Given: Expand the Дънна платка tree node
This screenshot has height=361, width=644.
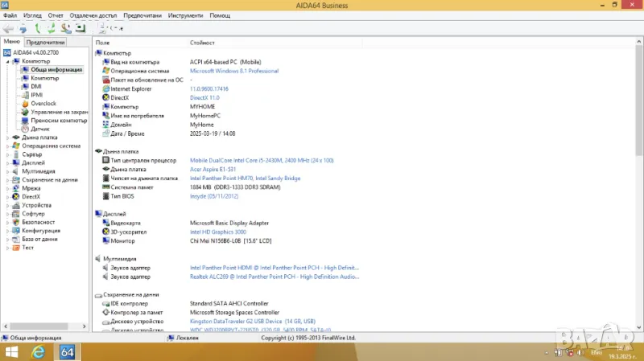Looking at the screenshot, I should (x=7, y=137).
